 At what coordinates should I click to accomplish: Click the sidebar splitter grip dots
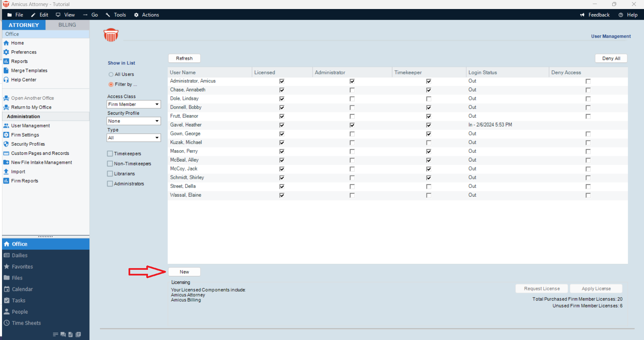46,237
